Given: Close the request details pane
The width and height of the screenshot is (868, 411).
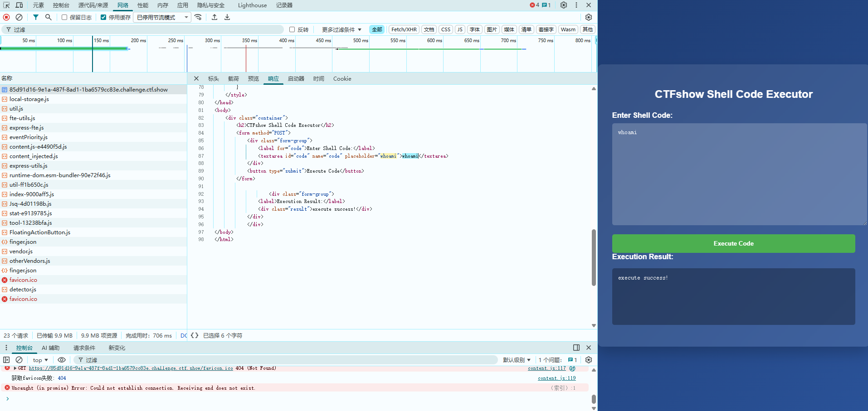Looking at the screenshot, I should click(196, 78).
